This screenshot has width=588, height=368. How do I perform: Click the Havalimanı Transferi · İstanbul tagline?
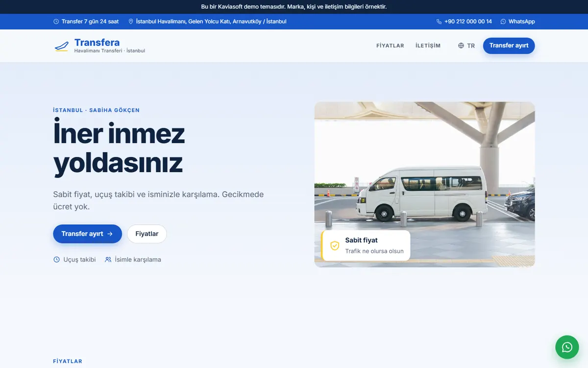110,51
